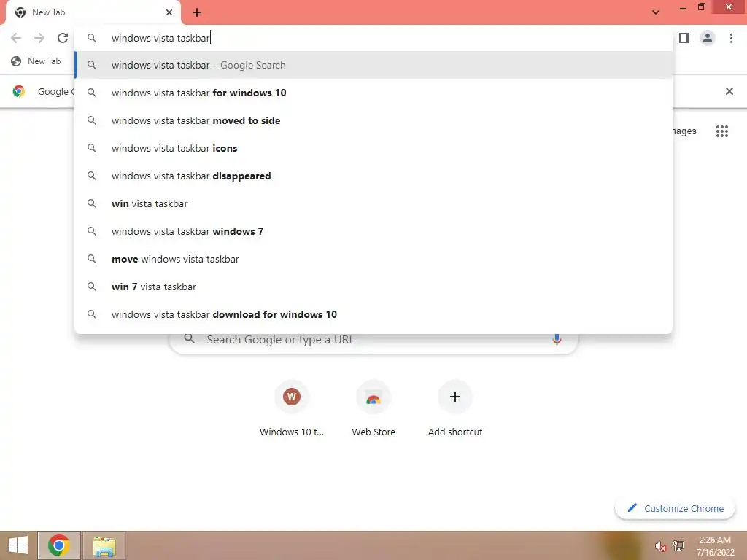747x560 pixels.
Task: Close the New Tab tab
Action: coord(169,12)
